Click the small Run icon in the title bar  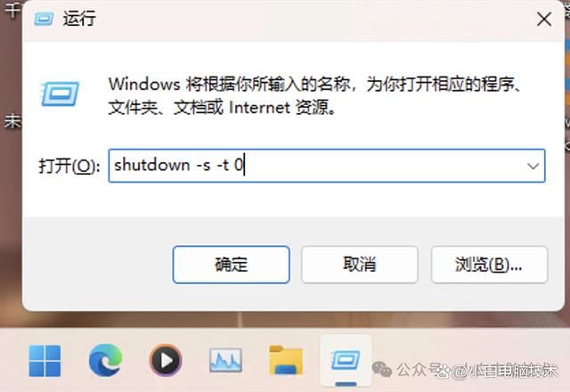44,19
